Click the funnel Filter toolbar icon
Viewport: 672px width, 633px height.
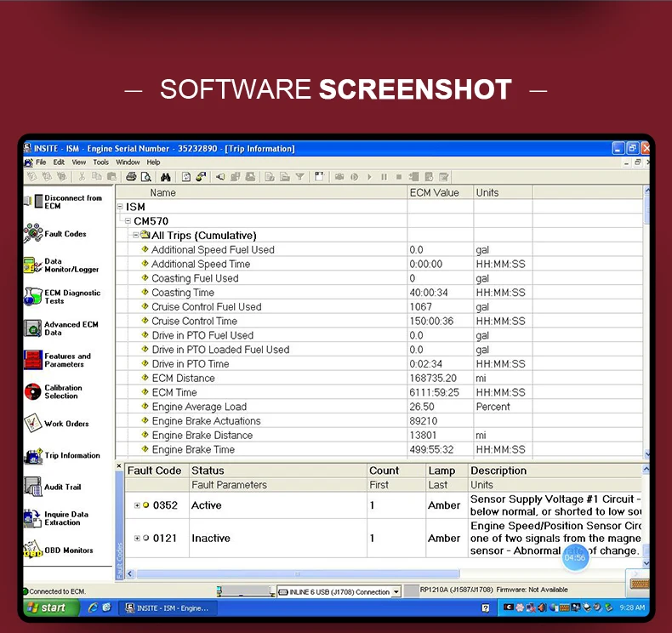click(x=300, y=177)
